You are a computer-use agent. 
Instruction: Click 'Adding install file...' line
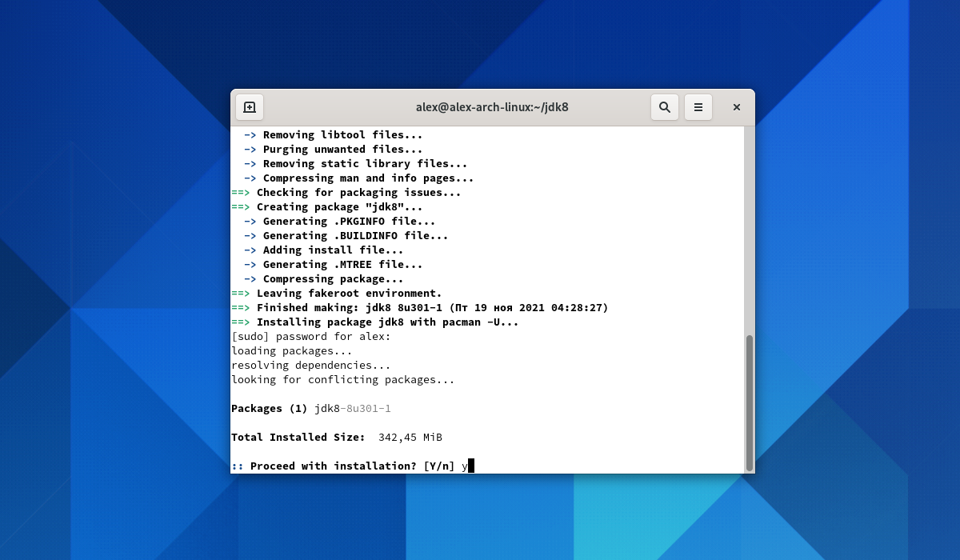coord(323,250)
